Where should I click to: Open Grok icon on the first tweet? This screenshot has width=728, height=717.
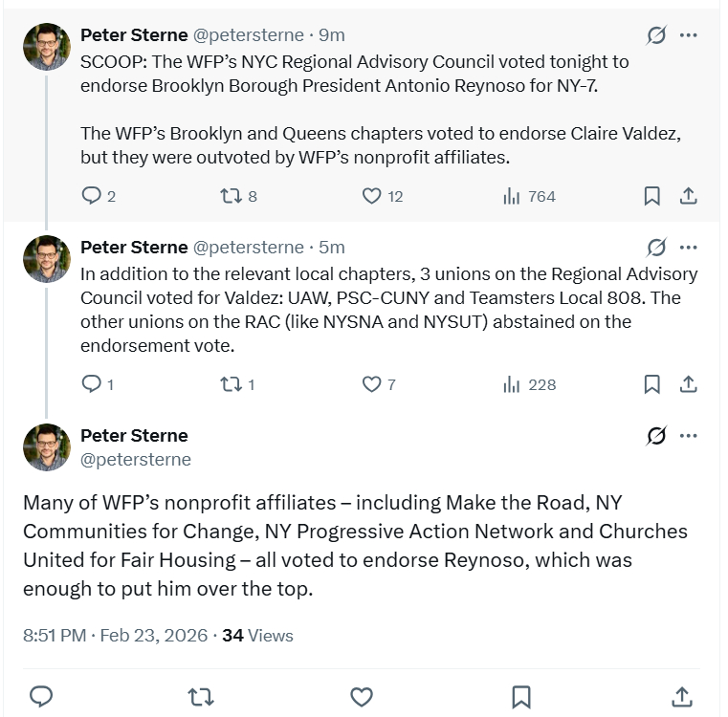[x=656, y=35]
